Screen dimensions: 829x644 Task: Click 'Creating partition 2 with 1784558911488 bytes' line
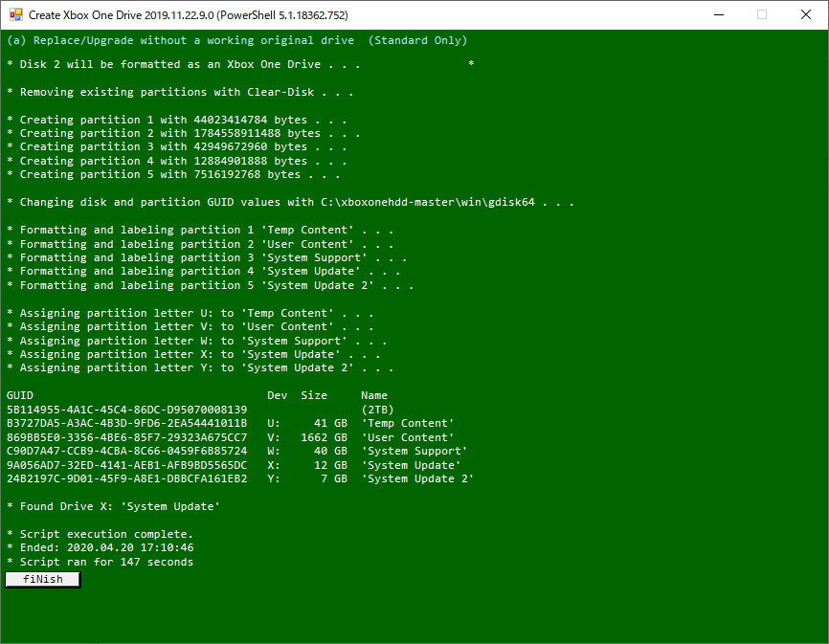point(184,134)
